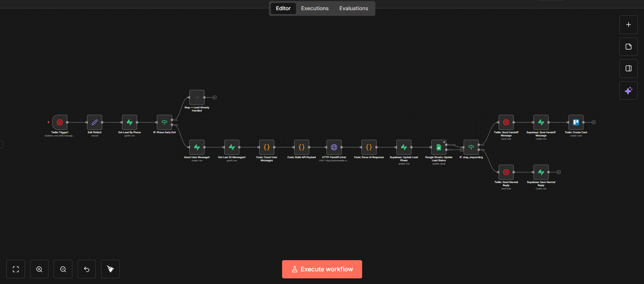The height and width of the screenshot is (284, 644).
Task: Select the Get Last 20 Messages1 node
Action: 232,147
